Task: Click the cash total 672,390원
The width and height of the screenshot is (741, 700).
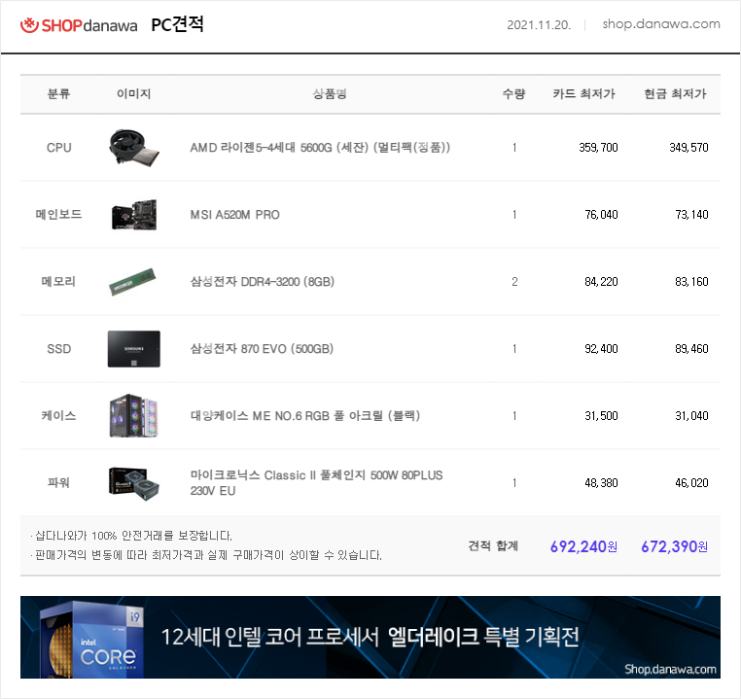Action: tap(674, 546)
